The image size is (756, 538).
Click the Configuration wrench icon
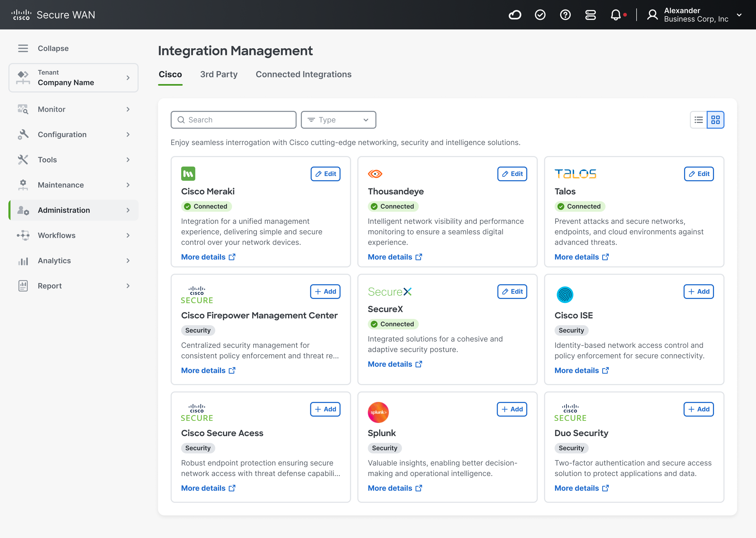(23, 134)
